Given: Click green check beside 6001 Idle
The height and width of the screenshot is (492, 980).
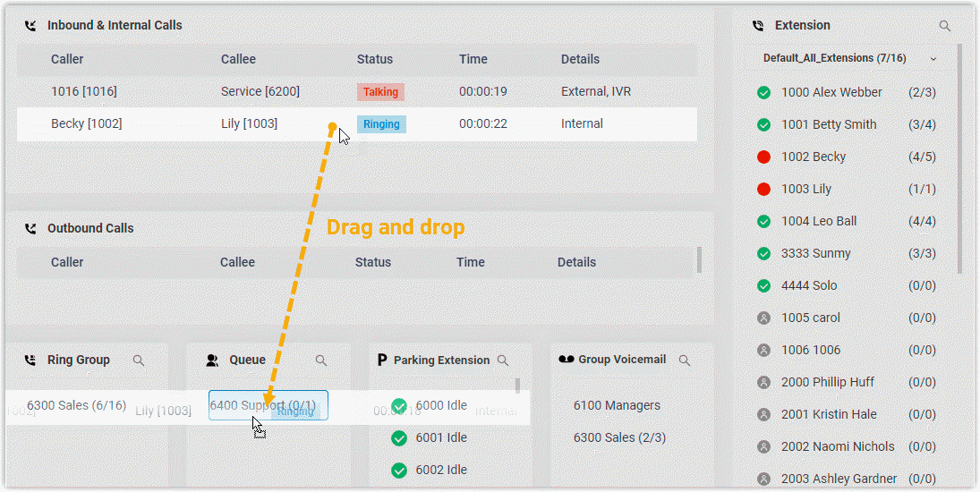Looking at the screenshot, I should (399, 437).
